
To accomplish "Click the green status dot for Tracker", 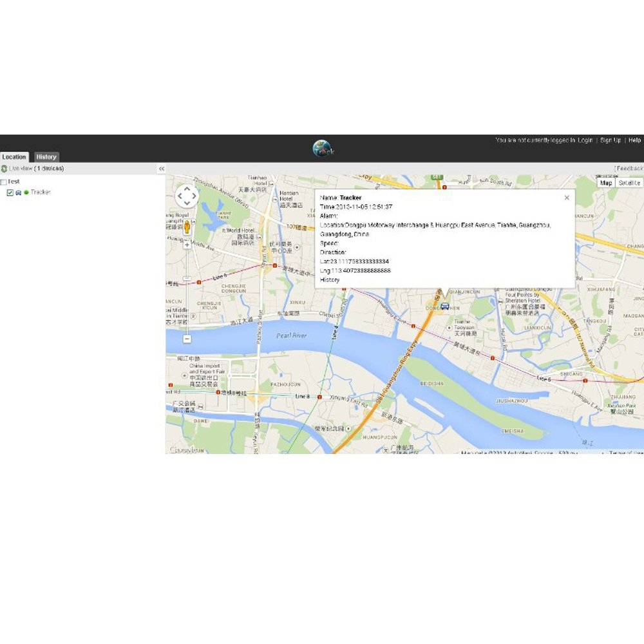I will (26, 192).
